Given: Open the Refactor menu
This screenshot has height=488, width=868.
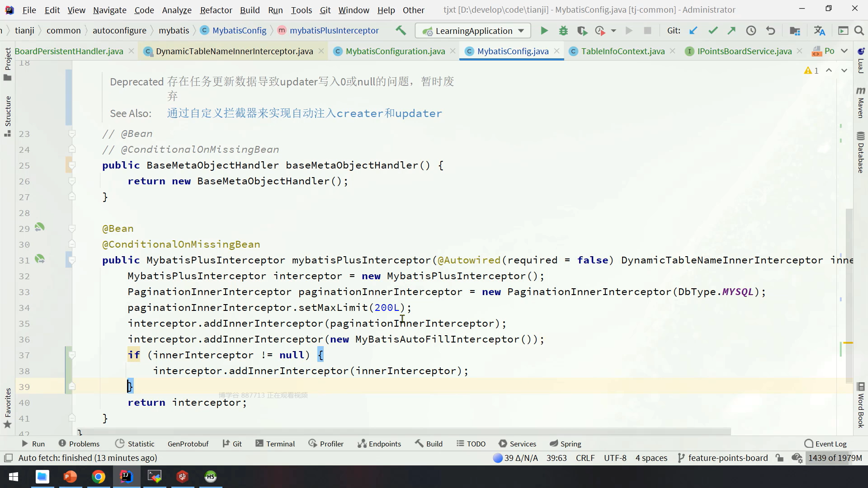Looking at the screenshot, I should click(216, 10).
